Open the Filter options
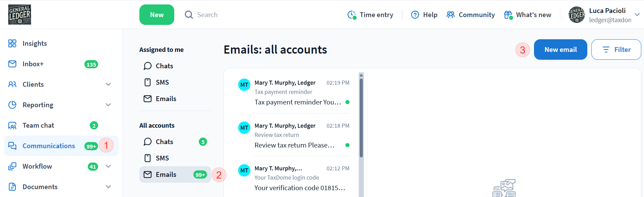This screenshot has width=644, height=197. [616, 50]
